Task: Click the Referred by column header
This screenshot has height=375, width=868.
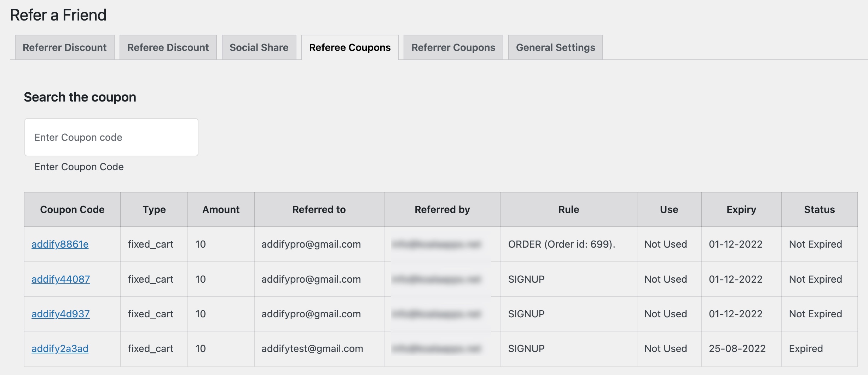Action: point(442,209)
